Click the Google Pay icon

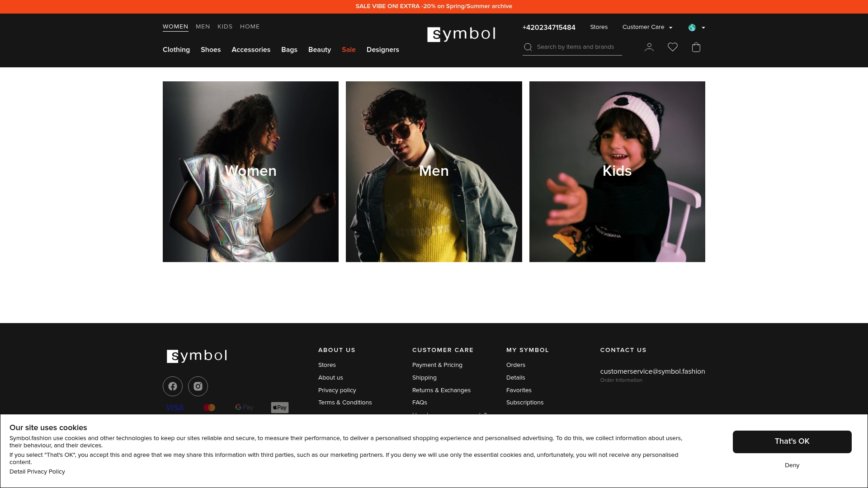pyautogui.click(x=244, y=408)
